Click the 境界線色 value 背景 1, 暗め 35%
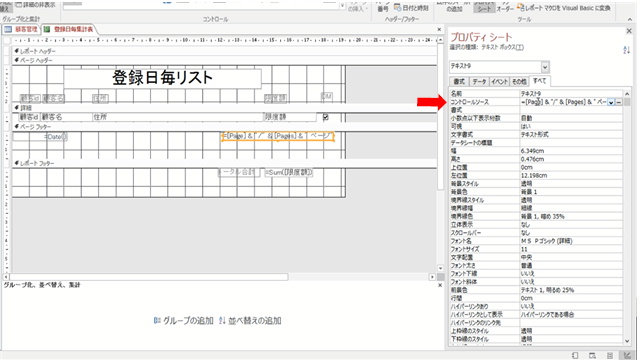The width and height of the screenshot is (640, 360). point(571,216)
